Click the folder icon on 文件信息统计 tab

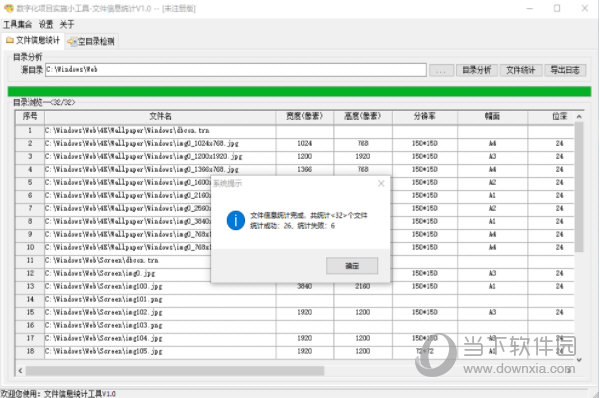click(x=10, y=40)
